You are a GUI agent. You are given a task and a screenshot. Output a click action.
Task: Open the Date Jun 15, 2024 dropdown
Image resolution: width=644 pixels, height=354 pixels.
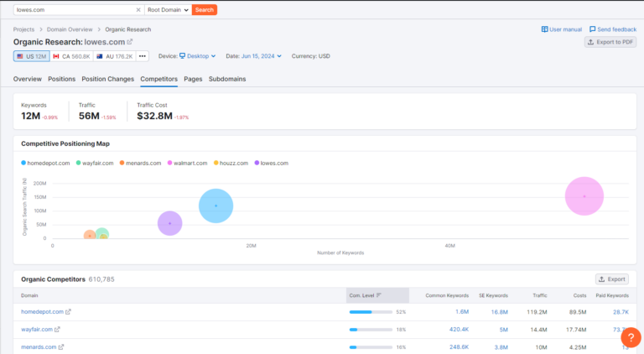(262, 56)
